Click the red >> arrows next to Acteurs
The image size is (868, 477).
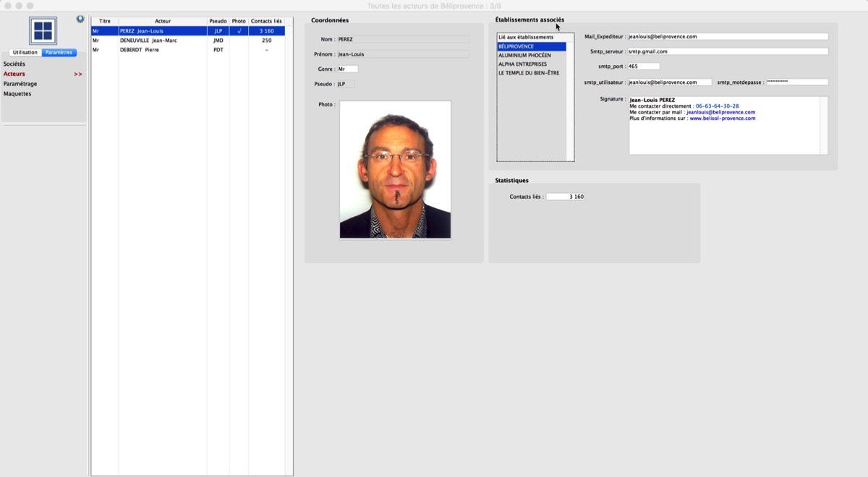(77, 74)
